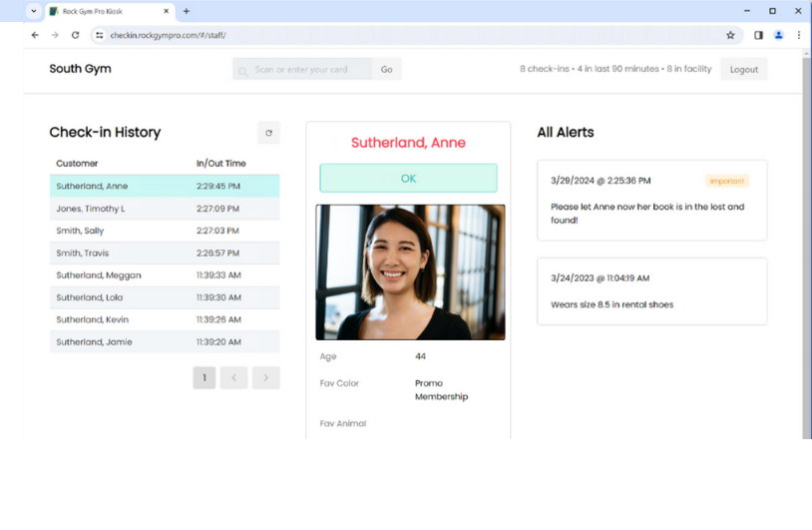Bookmark this page with the star icon
Viewport: 812px width, 530px height.
pyautogui.click(x=730, y=35)
